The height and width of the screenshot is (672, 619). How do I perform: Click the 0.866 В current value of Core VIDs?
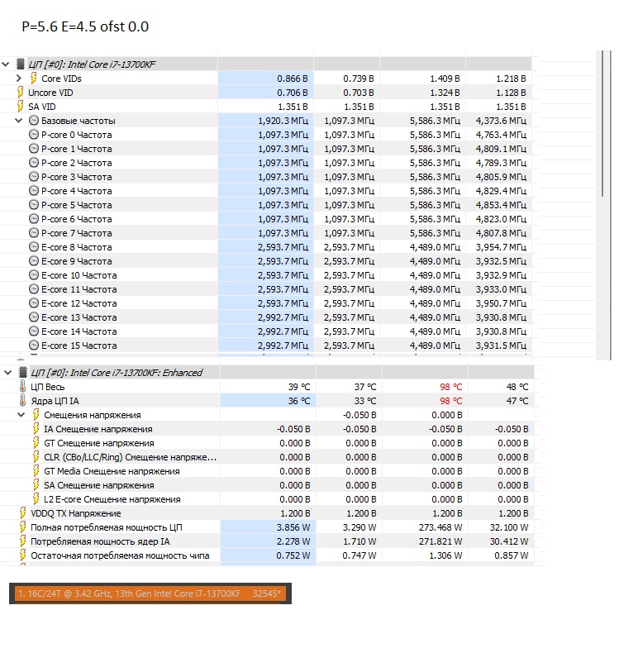coord(293,79)
